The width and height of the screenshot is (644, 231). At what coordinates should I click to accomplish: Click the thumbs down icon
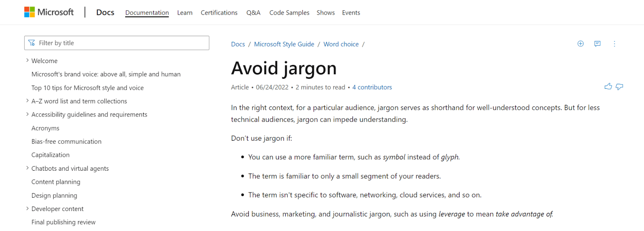(619, 86)
